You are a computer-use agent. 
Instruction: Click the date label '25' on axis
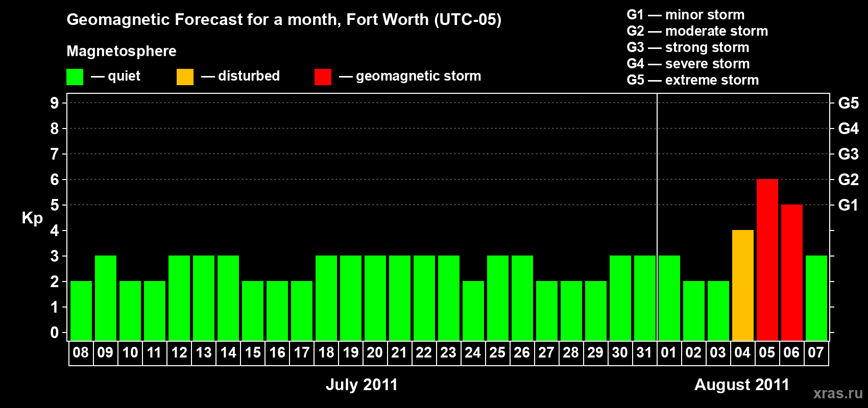[497, 353]
